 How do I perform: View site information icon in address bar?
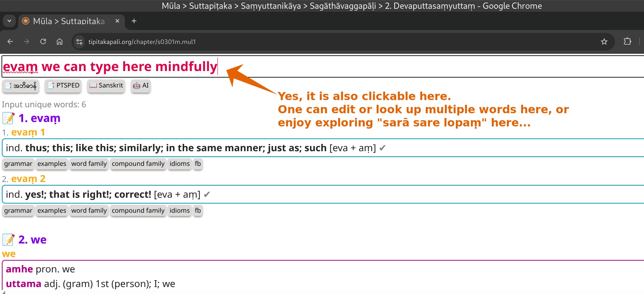[79, 42]
